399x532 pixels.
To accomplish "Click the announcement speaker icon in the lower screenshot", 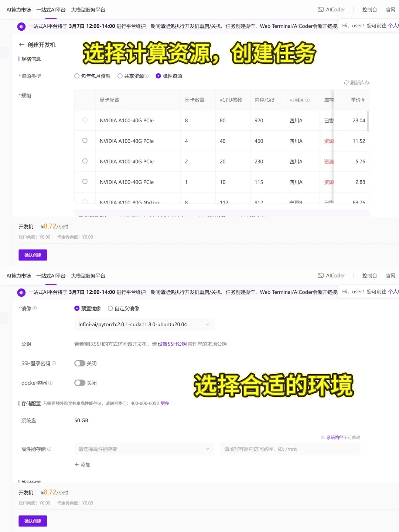I will pyautogui.click(x=21, y=293).
